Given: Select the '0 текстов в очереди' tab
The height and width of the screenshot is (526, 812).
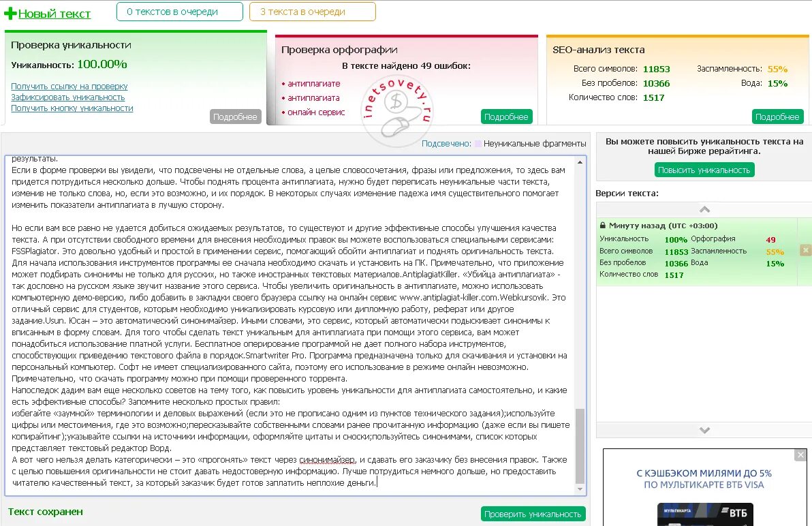Looking at the screenshot, I should 180,12.
